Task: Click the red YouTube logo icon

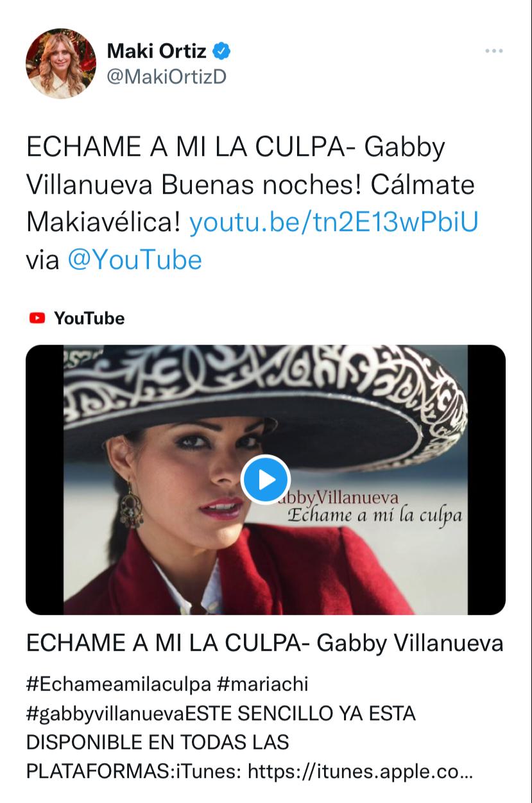Action: click(x=38, y=318)
